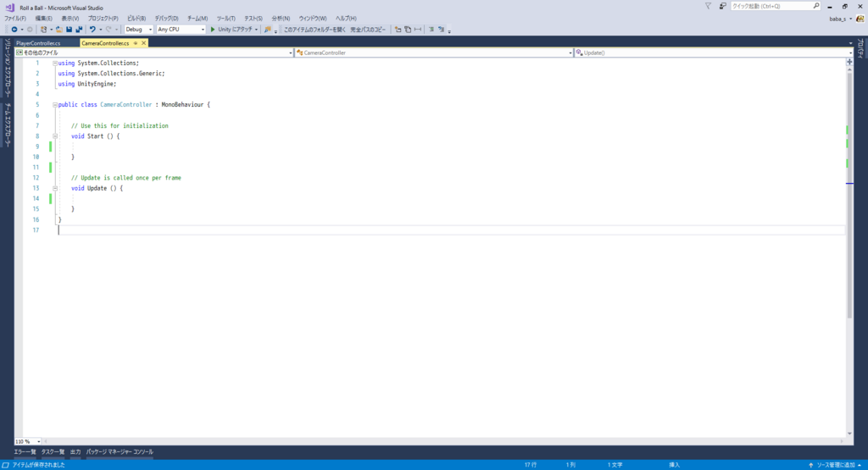This screenshot has width=868, height=470.
Task: Open the Edit (E) menu
Action: pyautogui.click(x=44, y=19)
